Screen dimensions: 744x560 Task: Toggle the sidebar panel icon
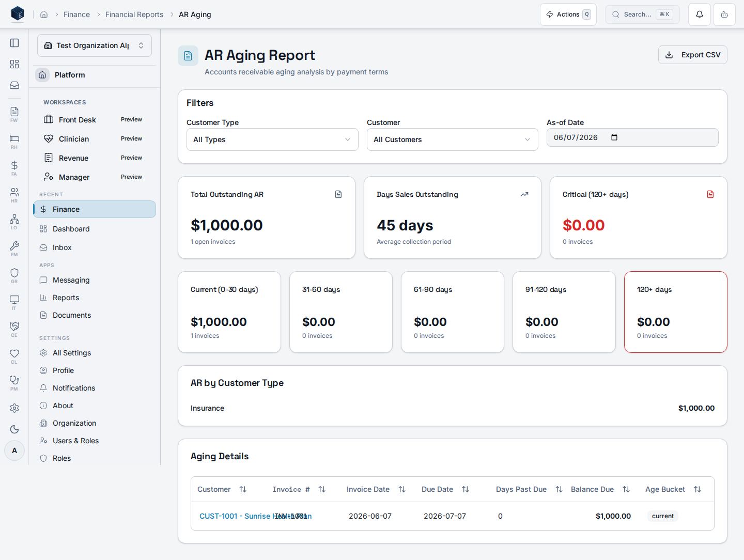(x=14, y=43)
